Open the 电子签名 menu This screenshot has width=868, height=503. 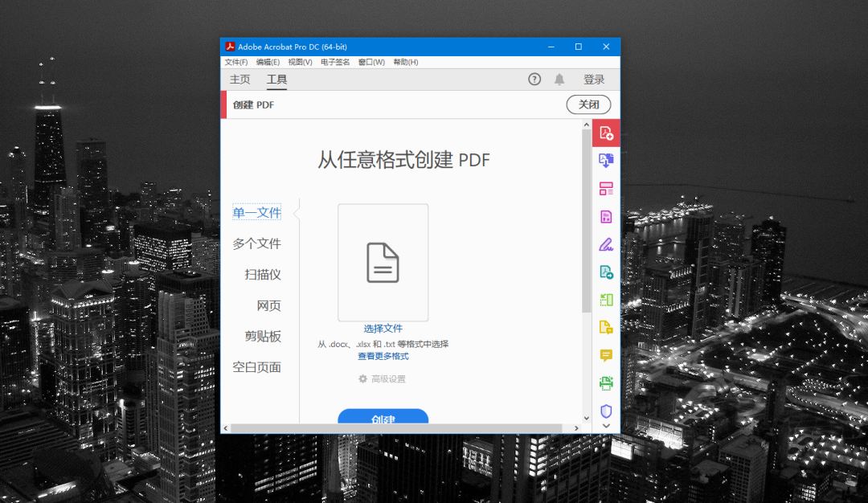(x=335, y=62)
